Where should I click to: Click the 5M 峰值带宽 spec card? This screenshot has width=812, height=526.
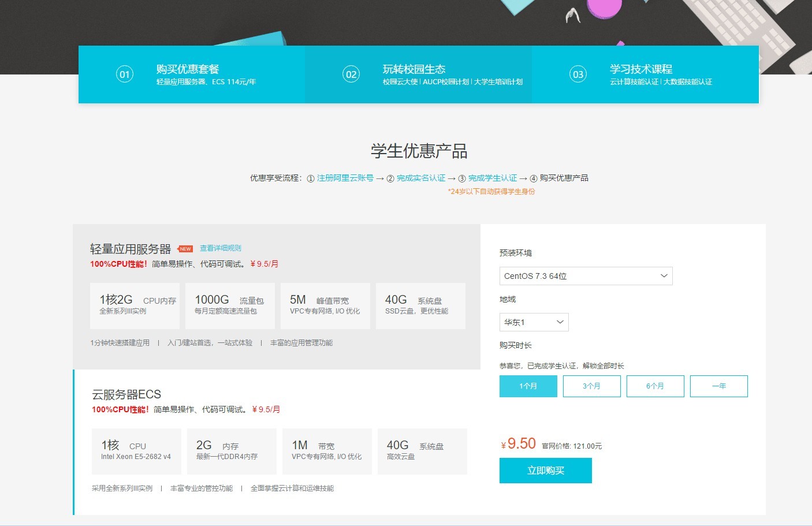pyautogui.click(x=325, y=306)
